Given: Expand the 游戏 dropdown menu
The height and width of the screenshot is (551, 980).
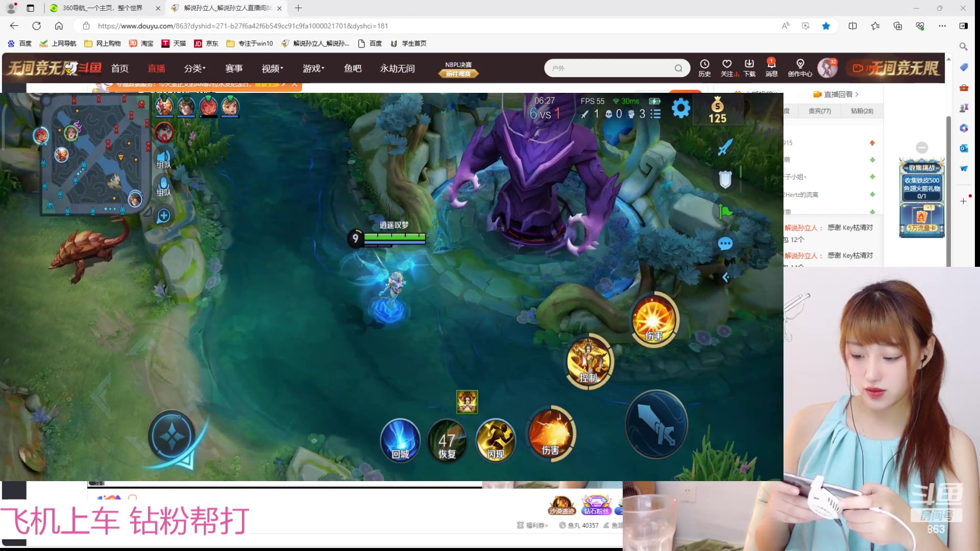Looking at the screenshot, I should click(313, 68).
